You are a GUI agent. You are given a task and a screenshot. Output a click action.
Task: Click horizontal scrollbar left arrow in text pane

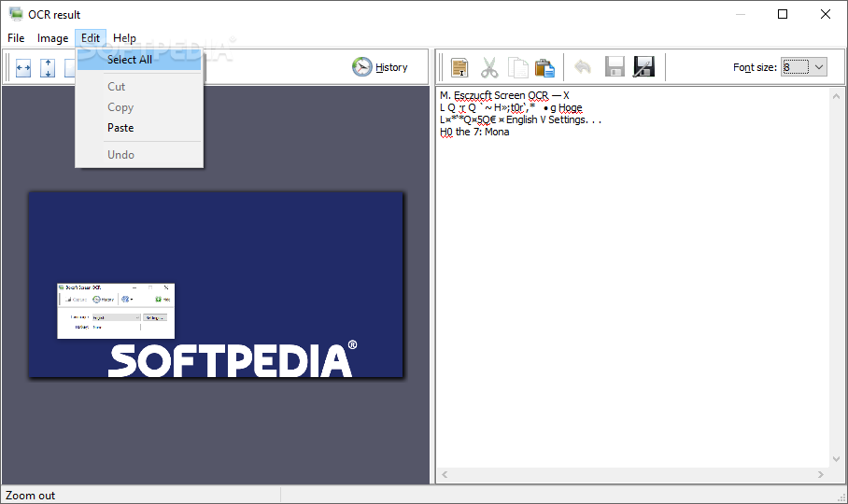click(x=445, y=474)
